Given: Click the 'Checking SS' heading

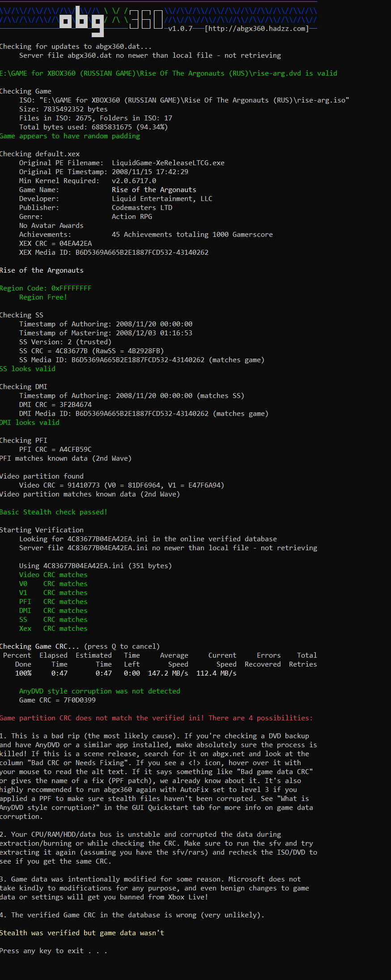Looking at the screenshot, I should pyautogui.click(x=21, y=315).
